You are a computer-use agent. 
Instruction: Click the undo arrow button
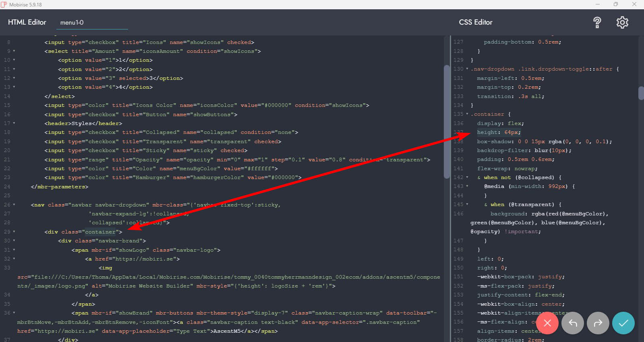[x=572, y=323]
